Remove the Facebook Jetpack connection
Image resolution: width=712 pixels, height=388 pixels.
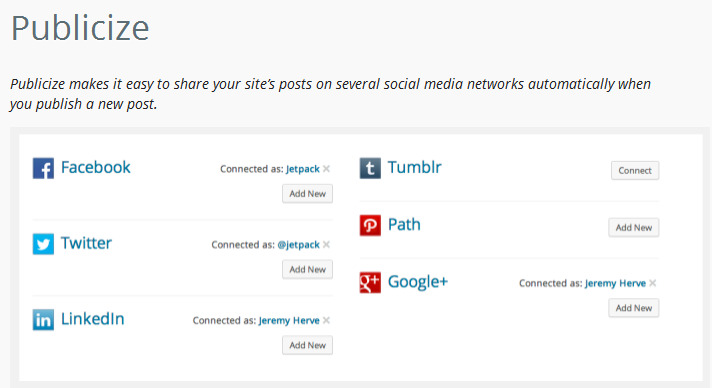coord(326,169)
